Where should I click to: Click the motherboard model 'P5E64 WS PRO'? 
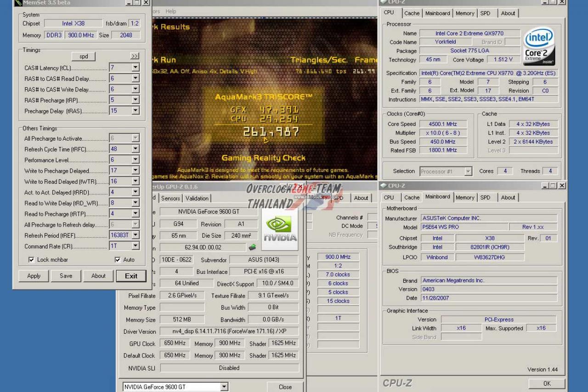tap(465, 227)
